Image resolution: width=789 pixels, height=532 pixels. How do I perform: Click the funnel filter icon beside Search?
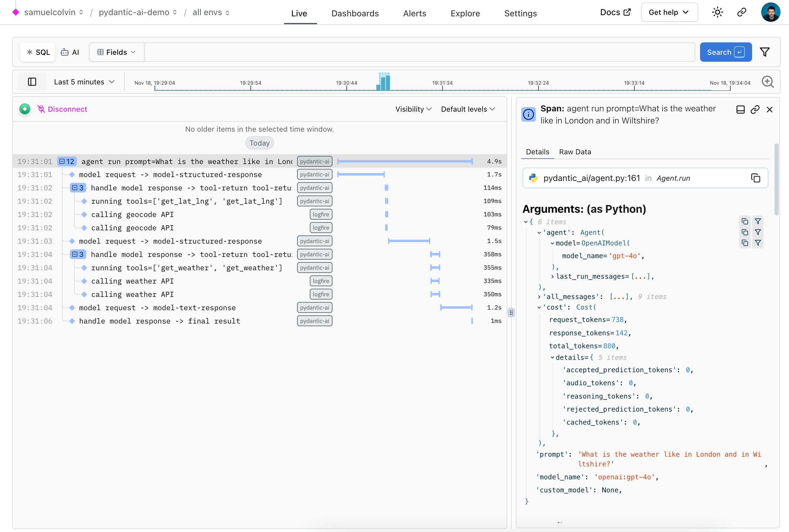[764, 52]
